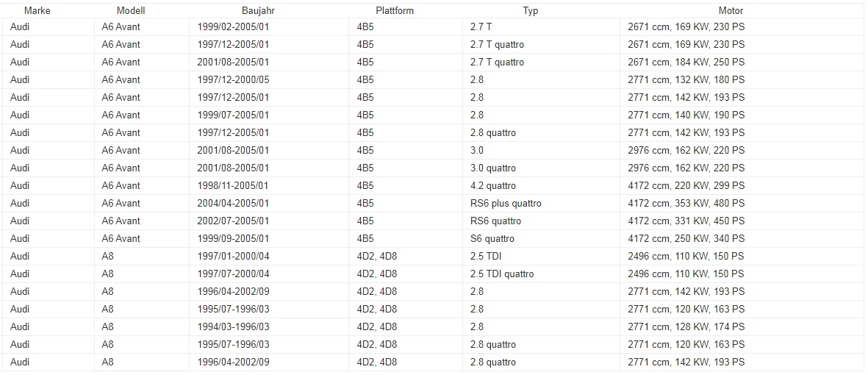This screenshot has width=868, height=375.
Task: Select the 1994/03-1996/03 Baujahr cell
Action: click(268, 326)
